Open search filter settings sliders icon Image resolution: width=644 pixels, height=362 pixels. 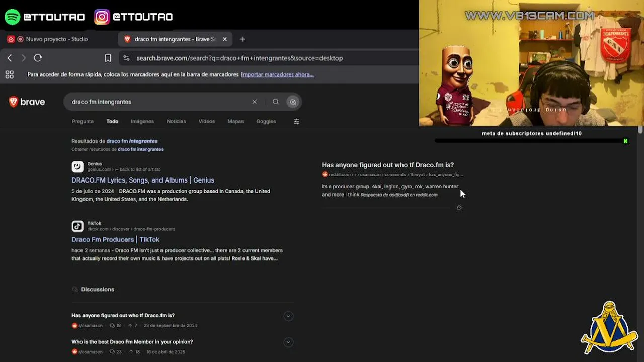pyautogui.click(x=296, y=121)
